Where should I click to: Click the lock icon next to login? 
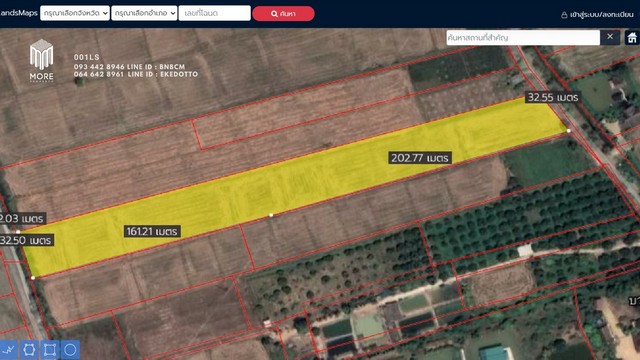coord(564,15)
